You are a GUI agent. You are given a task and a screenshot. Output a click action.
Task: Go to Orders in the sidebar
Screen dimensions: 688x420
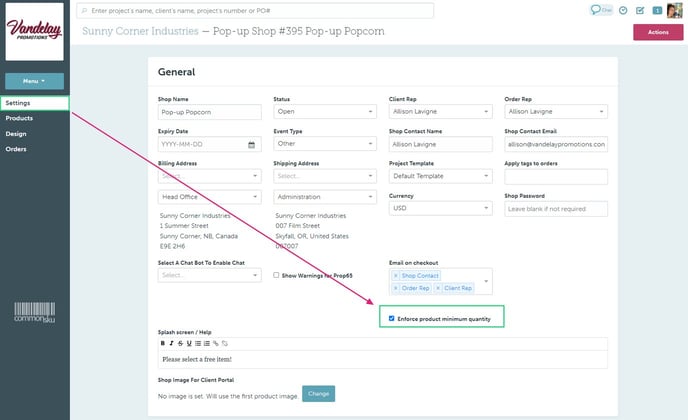click(16, 149)
